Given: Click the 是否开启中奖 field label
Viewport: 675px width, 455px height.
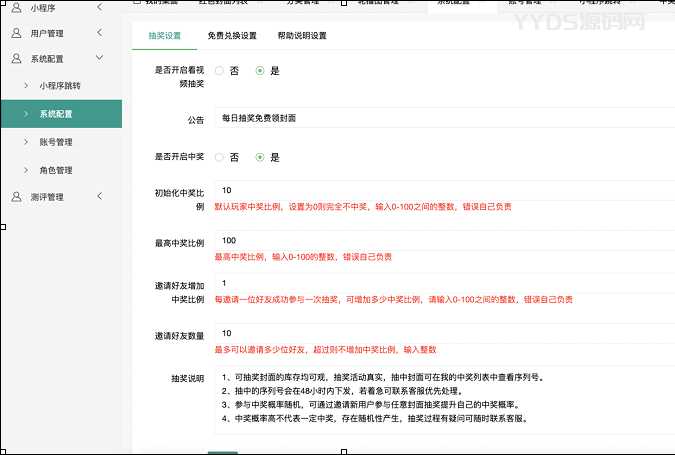Looking at the screenshot, I should 180,157.
